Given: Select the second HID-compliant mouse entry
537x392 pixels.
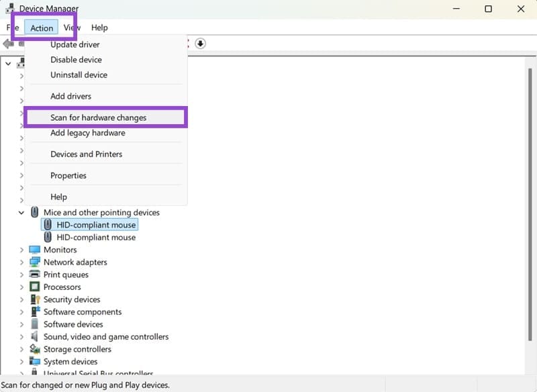Looking at the screenshot, I should coord(95,237).
